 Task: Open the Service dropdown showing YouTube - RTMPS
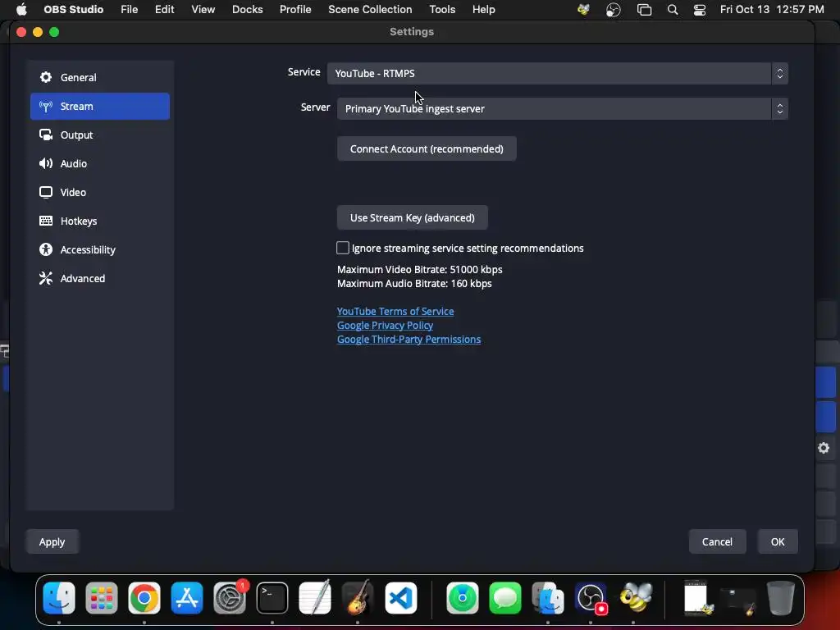[557, 73]
